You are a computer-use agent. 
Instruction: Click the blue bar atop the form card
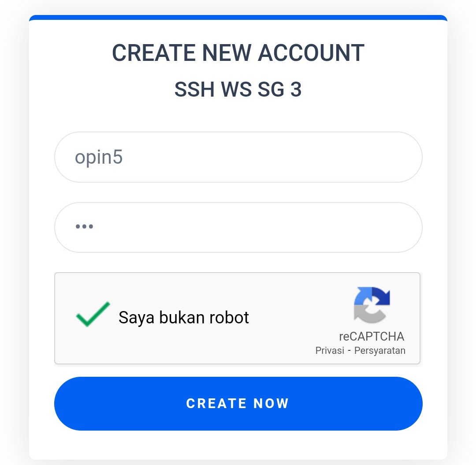click(x=238, y=18)
